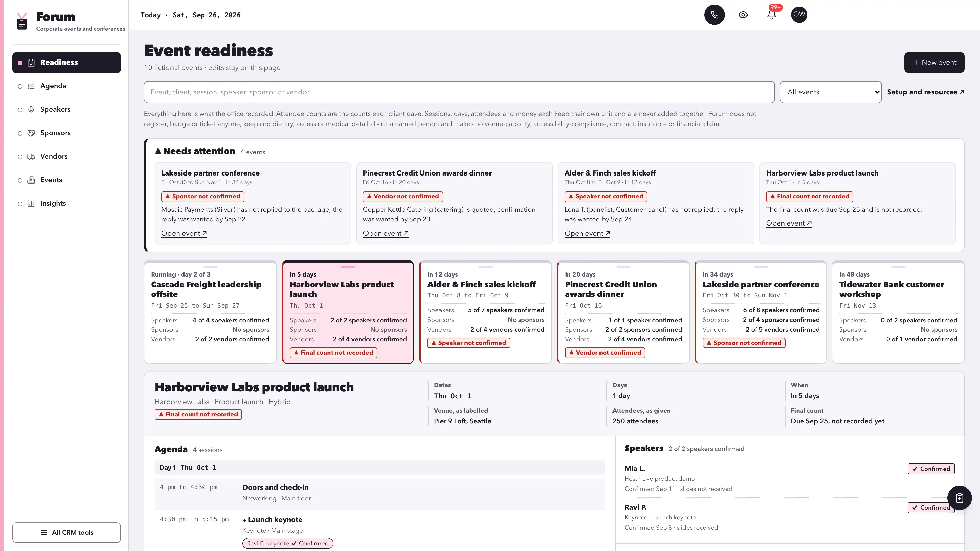Open event for Pinecrest awards dinner alert

click(386, 233)
